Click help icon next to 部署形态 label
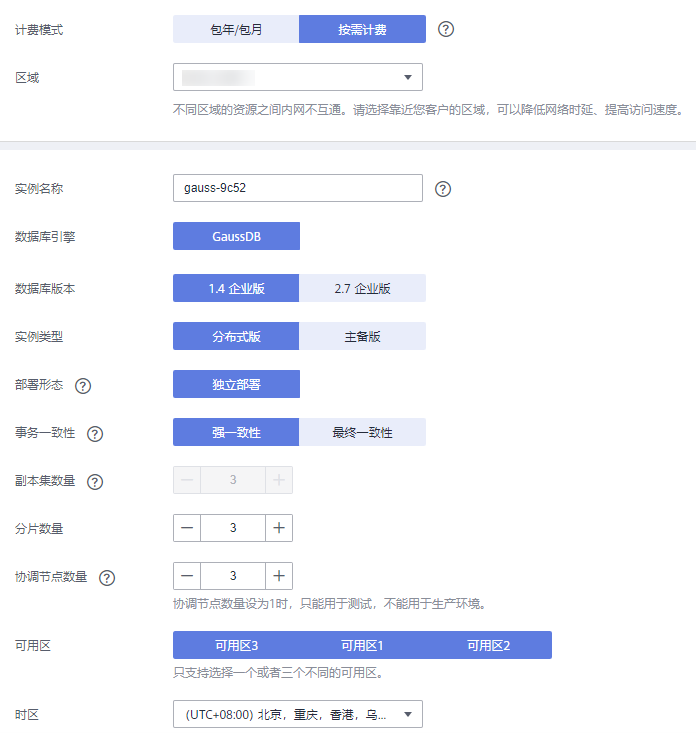 (x=83, y=385)
